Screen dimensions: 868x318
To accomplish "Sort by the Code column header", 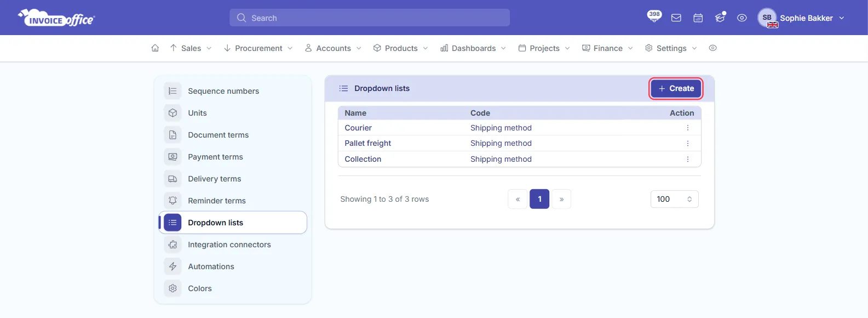I will (480, 113).
